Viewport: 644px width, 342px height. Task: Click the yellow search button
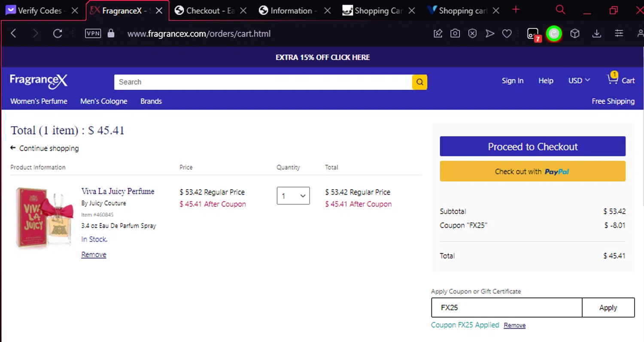(x=419, y=82)
